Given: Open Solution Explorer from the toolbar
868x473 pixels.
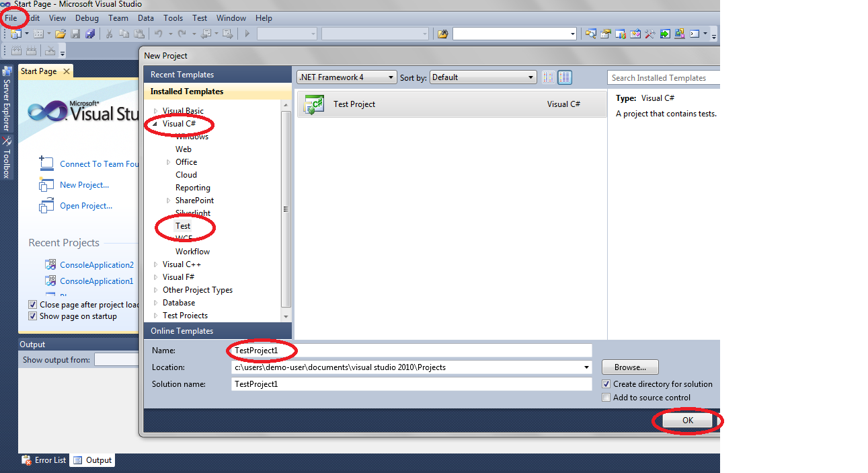Looking at the screenshot, I should click(590, 34).
